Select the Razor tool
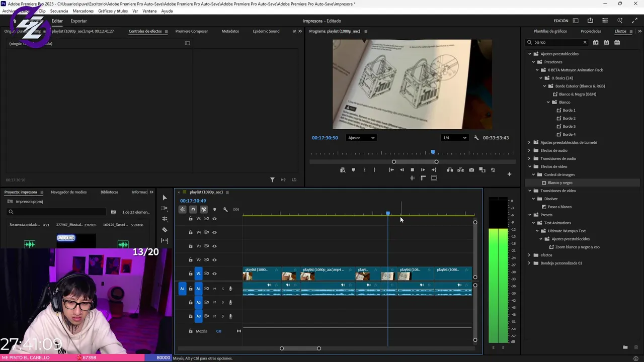 165,230
